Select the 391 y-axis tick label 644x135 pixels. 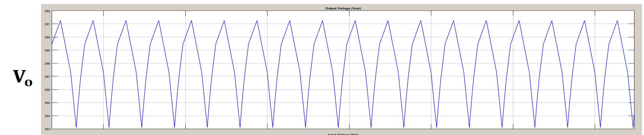pyautogui.click(x=47, y=24)
